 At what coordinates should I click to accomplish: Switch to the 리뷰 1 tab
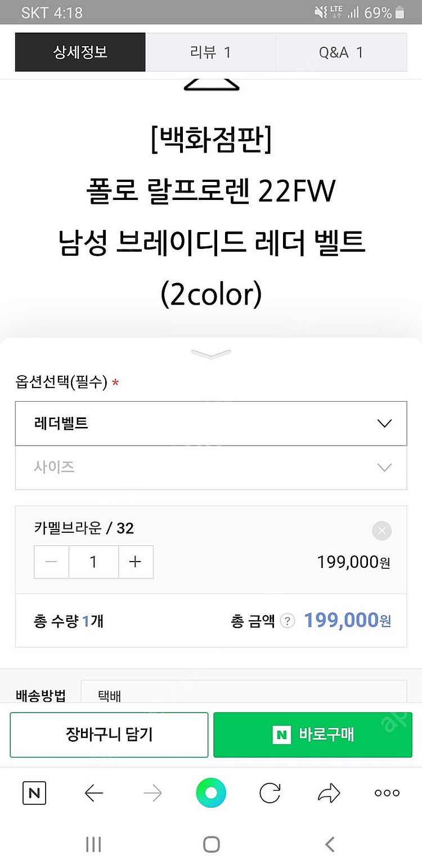pyautogui.click(x=210, y=52)
